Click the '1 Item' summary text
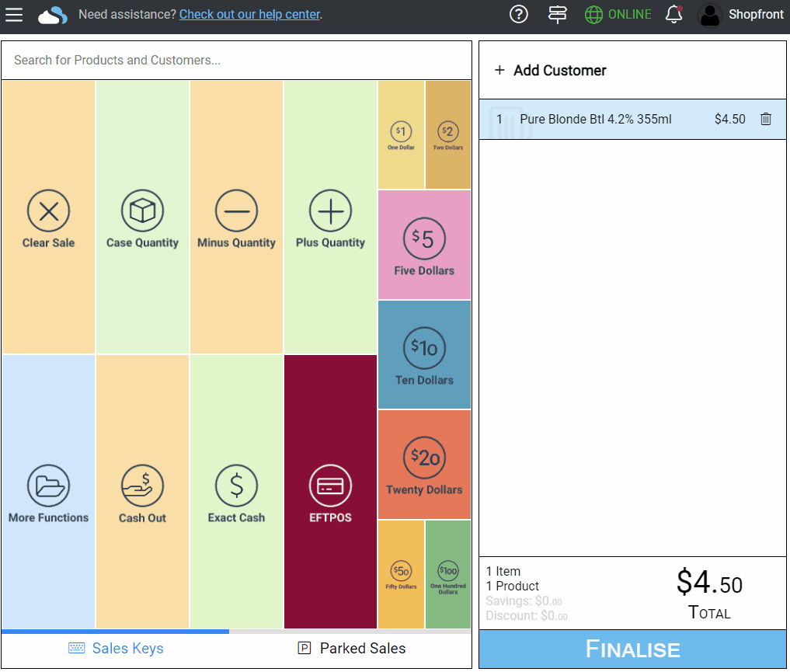The width and height of the screenshot is (790, 672). click(x=503, y=571)
